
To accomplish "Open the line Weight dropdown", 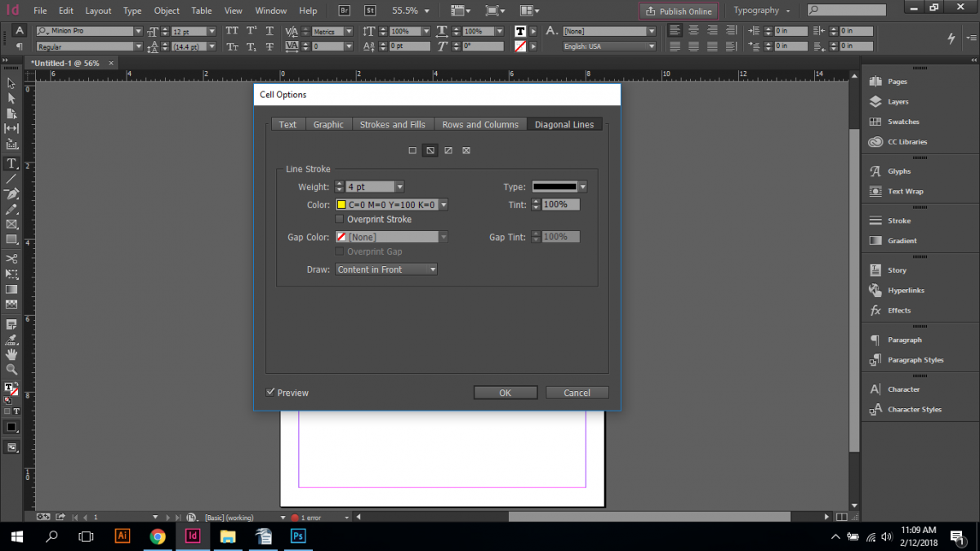I will (399, 186).
